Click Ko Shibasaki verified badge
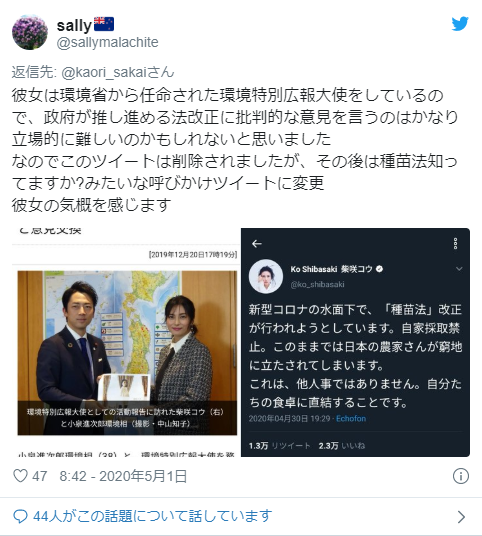The height and width of the screenshot is (536, 482). pyautogui.click(x=379, y=269)
